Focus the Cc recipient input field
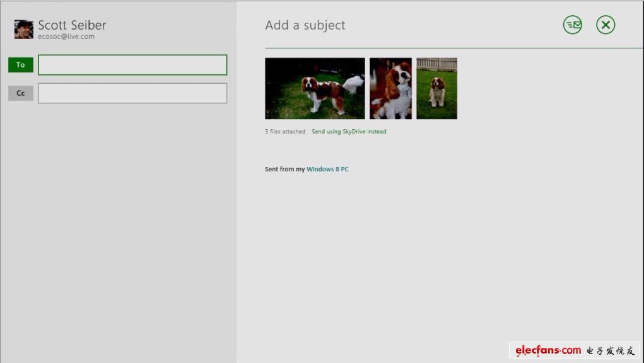644x363 pixels. pos(132,93)
